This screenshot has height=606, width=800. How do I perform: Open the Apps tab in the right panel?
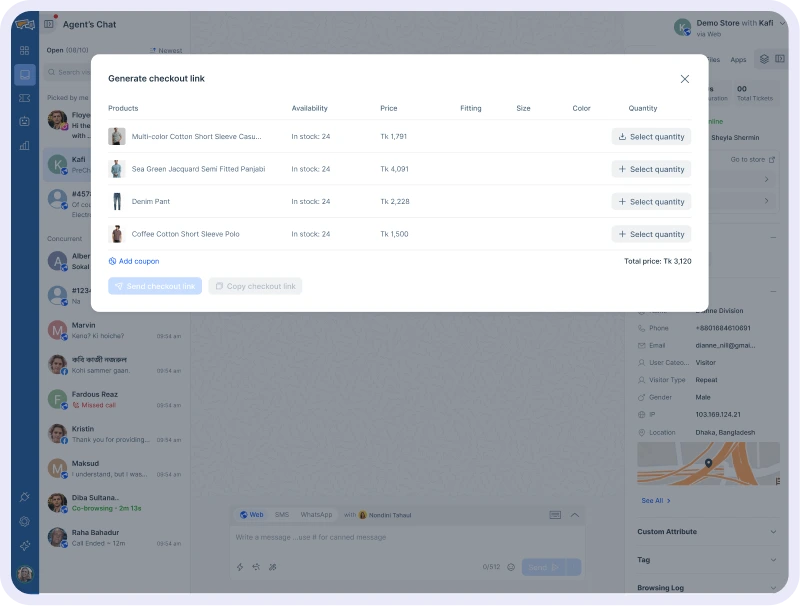tap(739, 60)
